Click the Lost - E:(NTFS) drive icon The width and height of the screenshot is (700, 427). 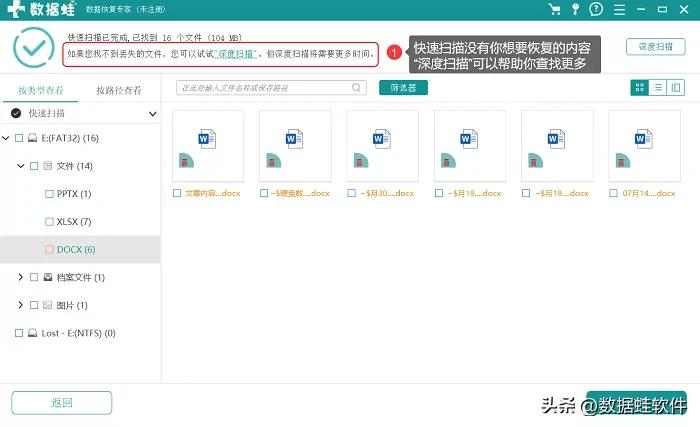tap(33, 333)
